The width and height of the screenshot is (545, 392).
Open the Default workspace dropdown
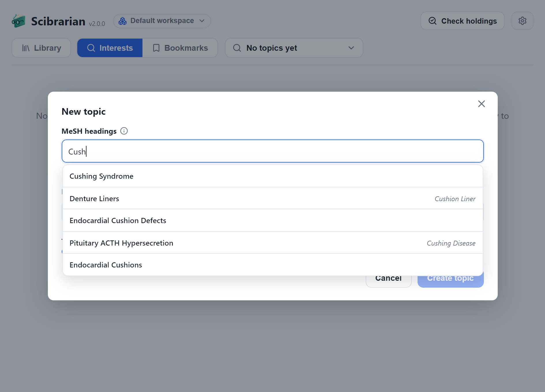162,21
